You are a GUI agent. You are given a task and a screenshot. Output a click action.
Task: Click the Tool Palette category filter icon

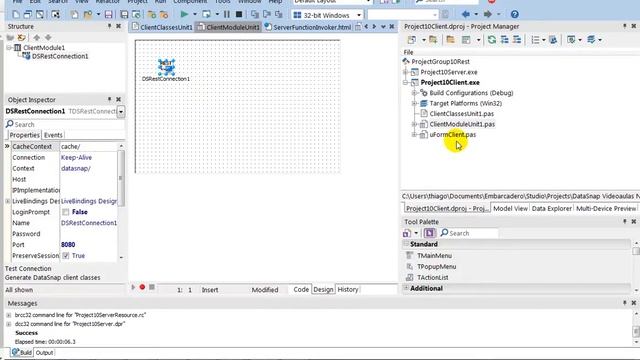point(429,233)
